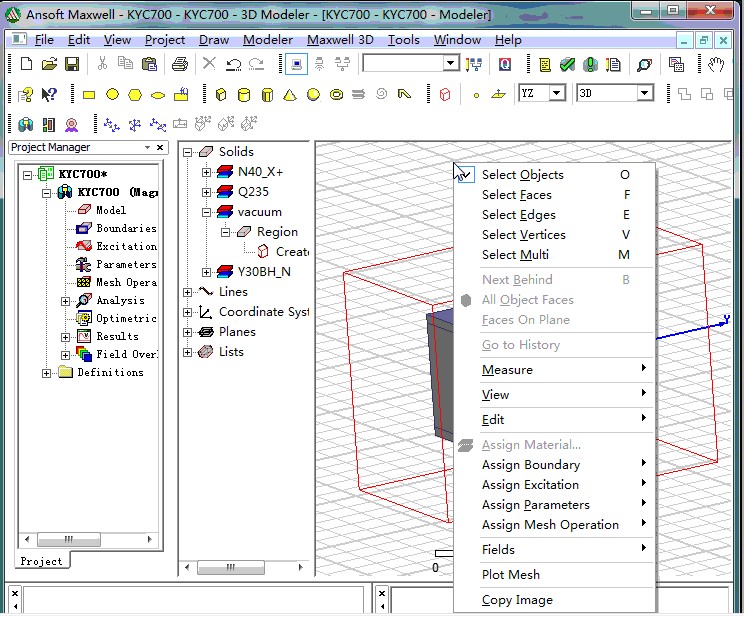This screenshot has width=744, height=617.
Task: Open the empty toolbar combo box
Action: coord(450,63)
